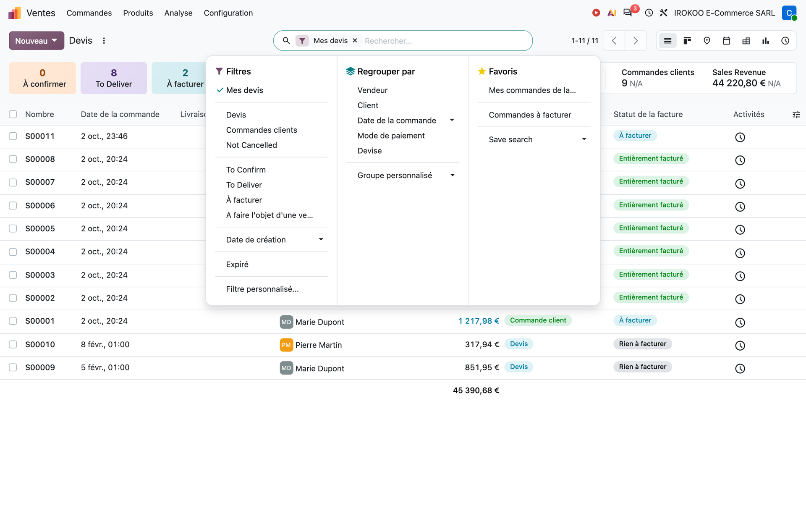The image size is (806, 532).
Task: Expand the Save search option
Action: click(534, 139)
